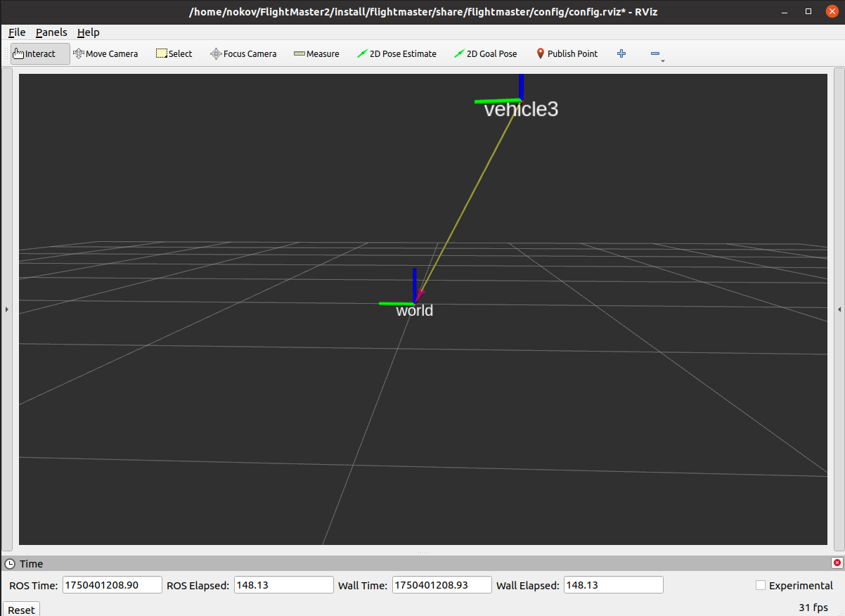Add a new tool with plus icon
This screenshot has width=845, height=616.
click(621, 54)
